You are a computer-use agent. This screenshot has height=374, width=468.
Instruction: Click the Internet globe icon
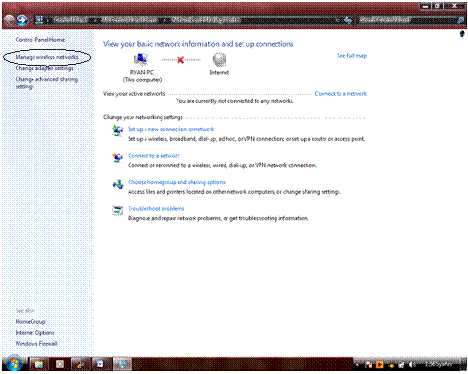coord(219,60)
